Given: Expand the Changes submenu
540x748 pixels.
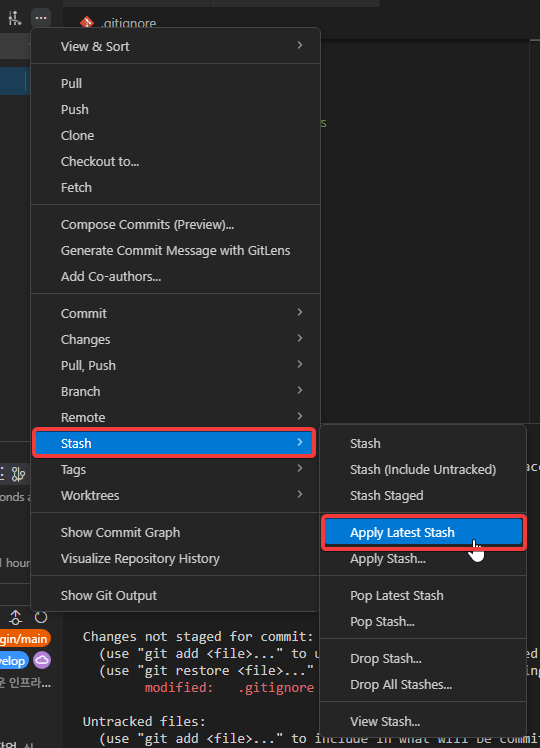Looking at the screenshot, I should tap(175, 339).
